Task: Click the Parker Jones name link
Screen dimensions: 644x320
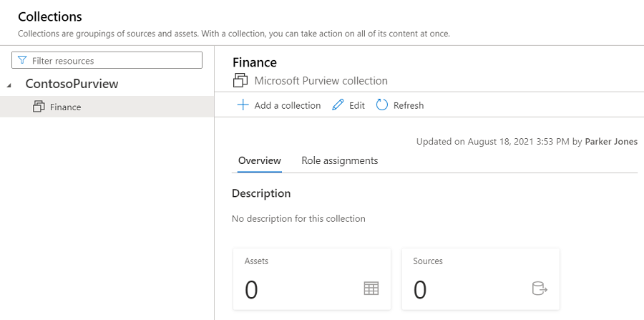Action: point(610,142)
